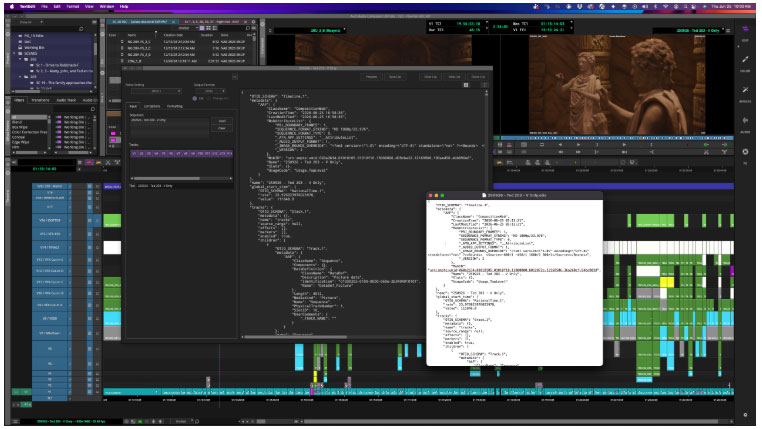Click the Extract icon below record monitor

(x=724, y=152)
